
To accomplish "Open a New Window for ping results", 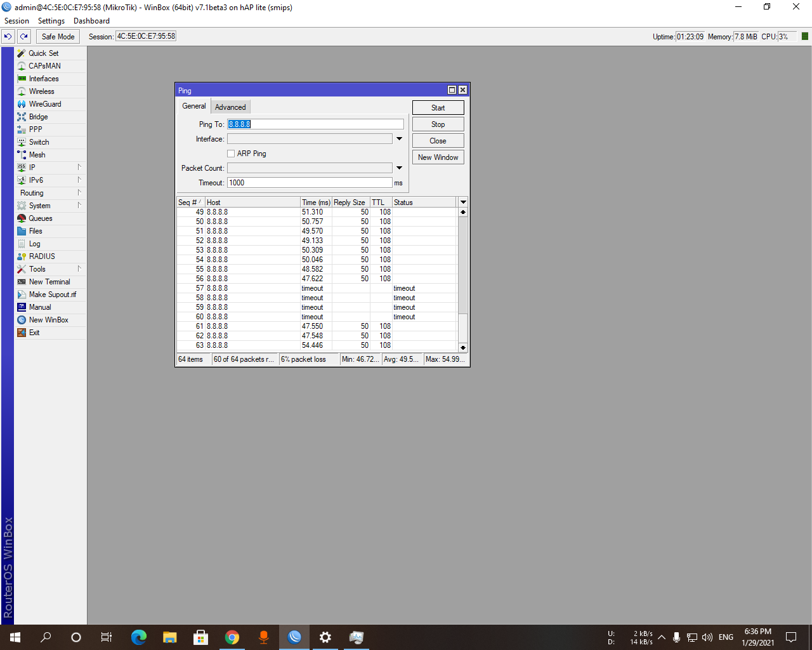I will pos(438,157).
